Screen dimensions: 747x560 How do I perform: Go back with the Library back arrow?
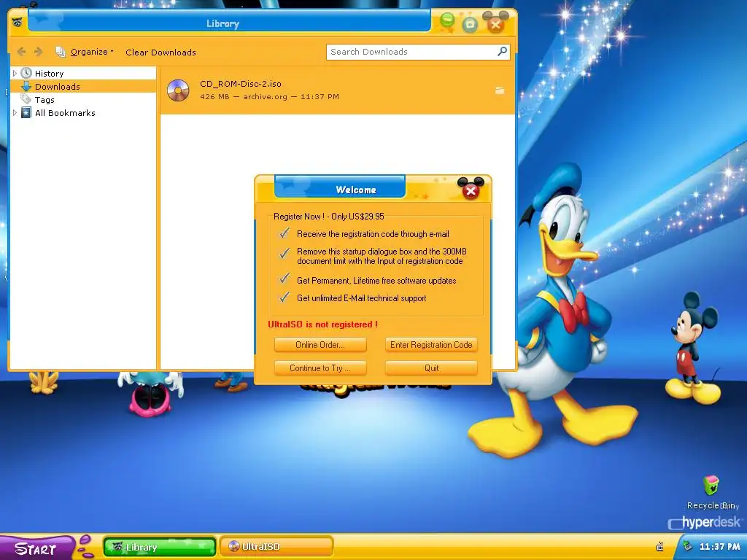(x=21, y=52)
